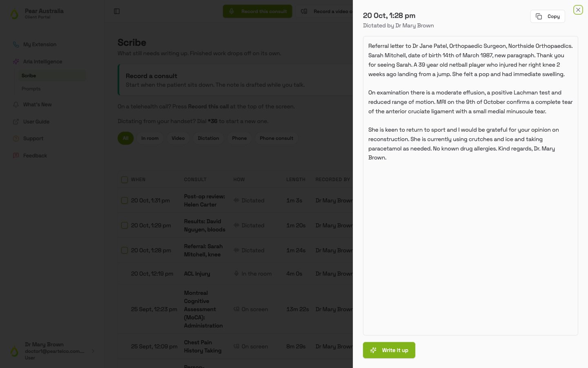Image resolution: width=588 pixels, height=368 pixels.
Task: Filter consults by In room
Action: pos(150,138)
